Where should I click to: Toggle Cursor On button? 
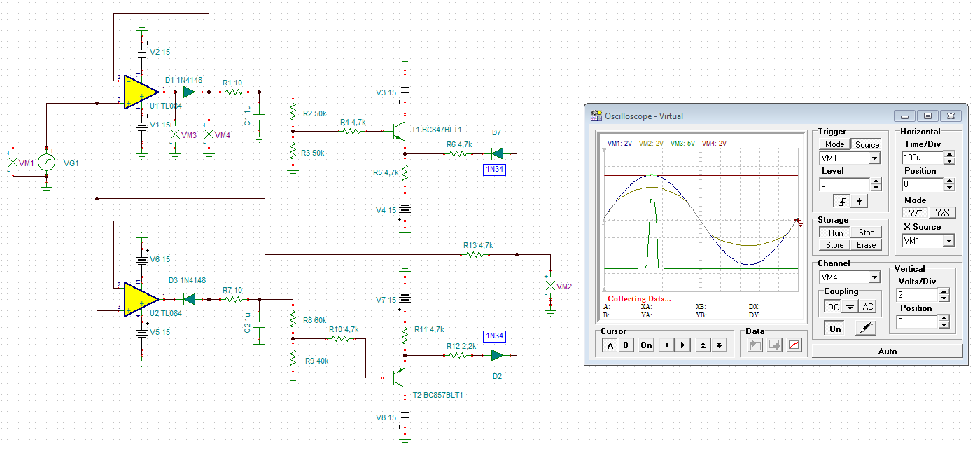click(x=646, y=345)
